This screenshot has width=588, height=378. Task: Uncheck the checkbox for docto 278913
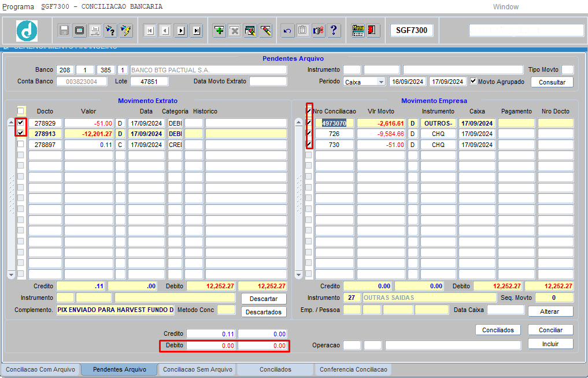[21, 133]
